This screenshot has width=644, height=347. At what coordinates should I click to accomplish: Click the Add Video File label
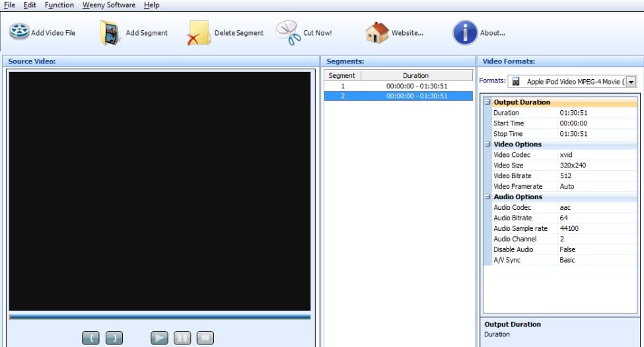tap(53, 33)
